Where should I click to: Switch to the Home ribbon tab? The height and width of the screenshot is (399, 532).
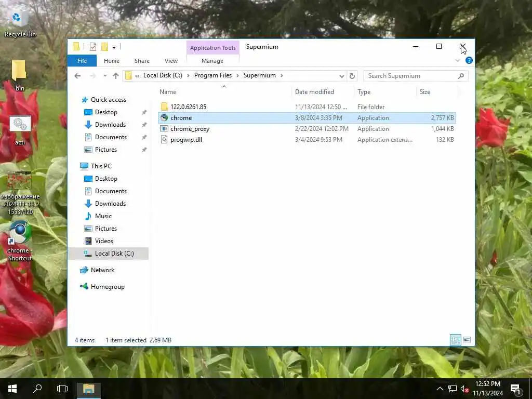click(x=112, y=61)
